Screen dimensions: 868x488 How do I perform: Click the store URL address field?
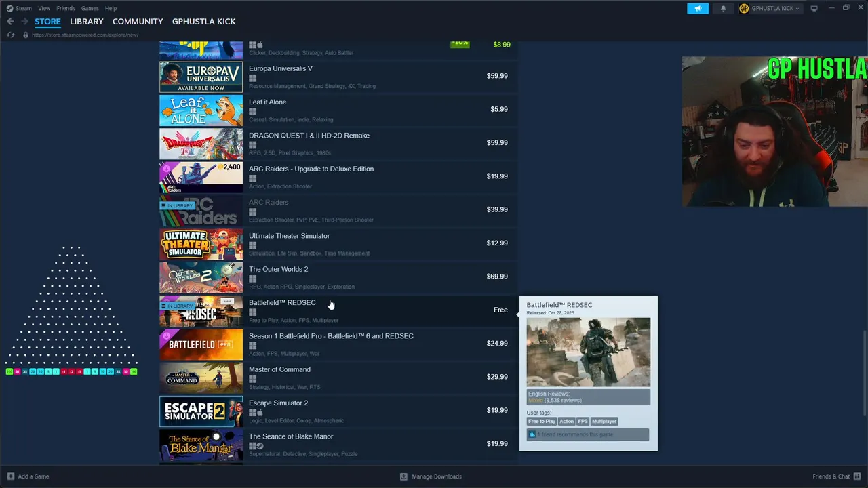point(85,35)
